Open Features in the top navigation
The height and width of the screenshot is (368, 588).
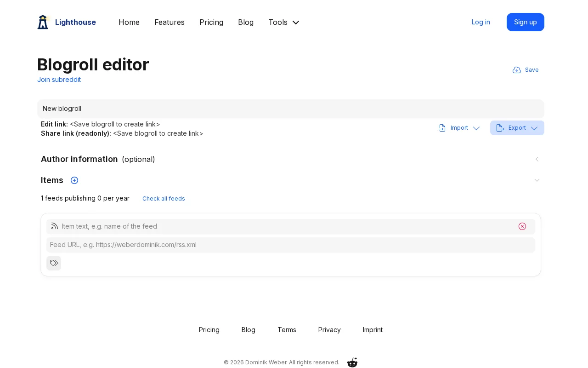click(x=170, y=22)
